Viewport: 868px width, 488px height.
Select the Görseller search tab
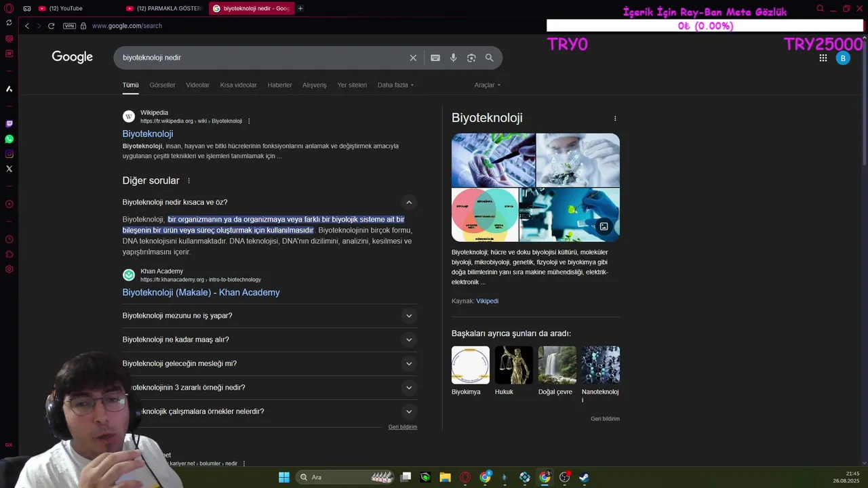coord(162,85)
